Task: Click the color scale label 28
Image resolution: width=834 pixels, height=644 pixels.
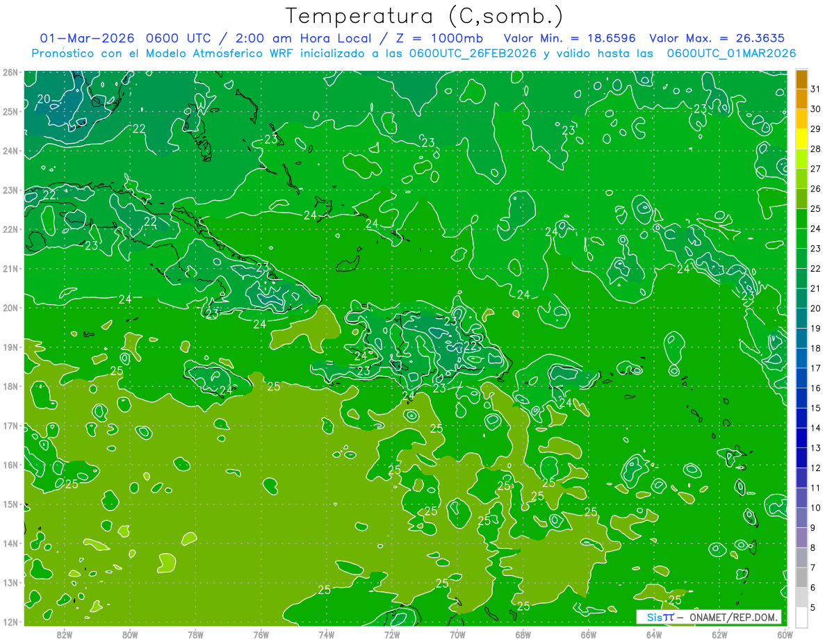Action: tap(815, 149)
